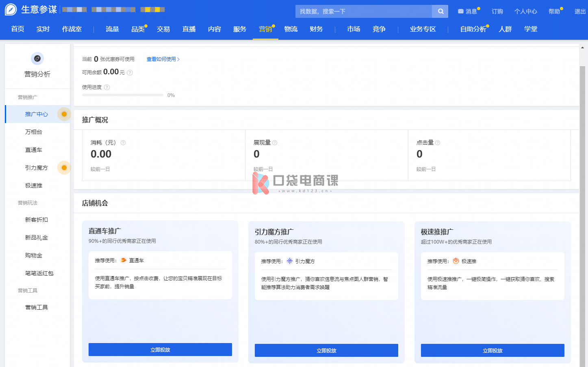
Task: Click 立即投放 under 极速推推广
Action: 493,350
